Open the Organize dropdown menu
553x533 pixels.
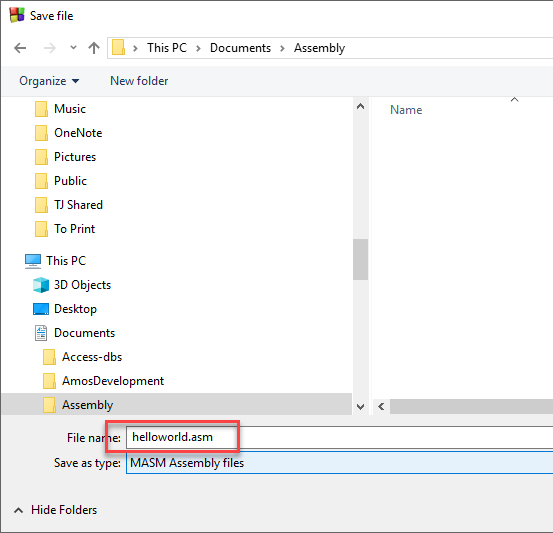pyautogui.click(x=49, y=81)
